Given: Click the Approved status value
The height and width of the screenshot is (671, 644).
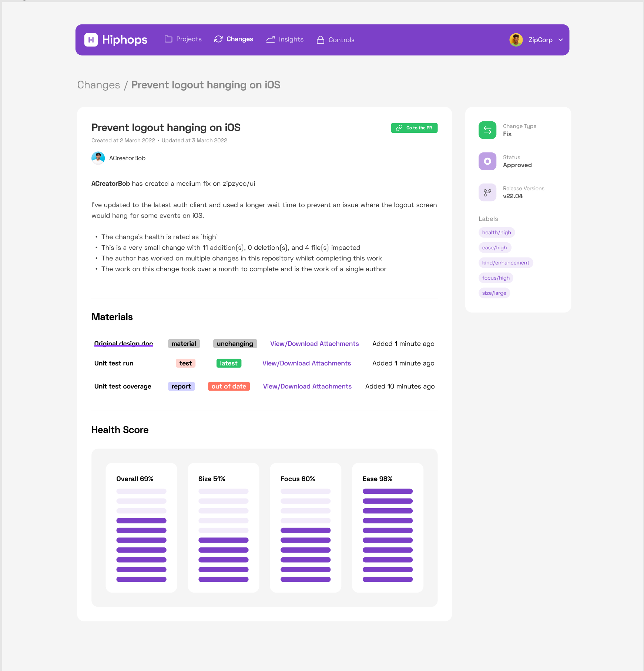Looking at the screenshot, I should click(x=517, y=165).
